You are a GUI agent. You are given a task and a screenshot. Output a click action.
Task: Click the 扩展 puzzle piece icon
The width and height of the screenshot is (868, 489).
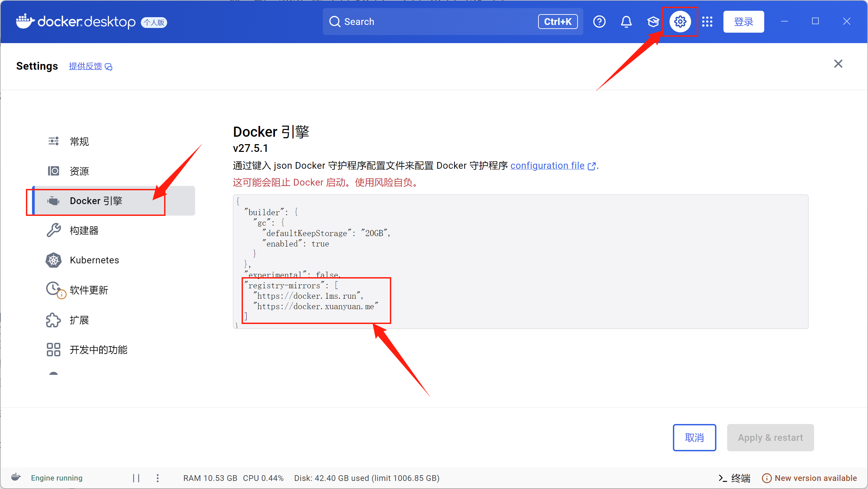pos(54,320)
